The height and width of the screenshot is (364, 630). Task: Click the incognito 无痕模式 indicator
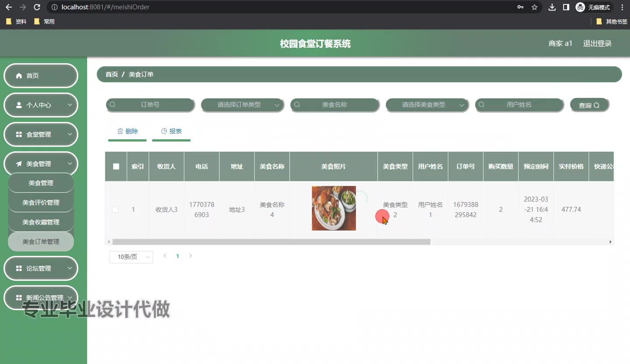(x=593, y=7)
